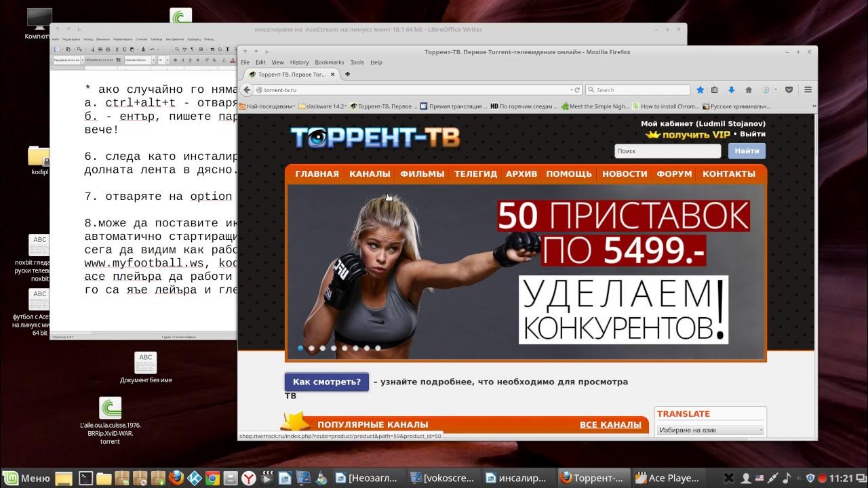This screenshot has height=488, width=868.
Task: Close the Торрент-ТВ browser tab
Action: [x=333, y=74]
